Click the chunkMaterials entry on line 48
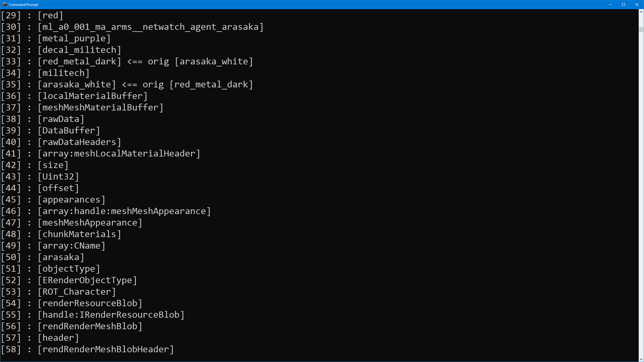 (x=79, y=234)
